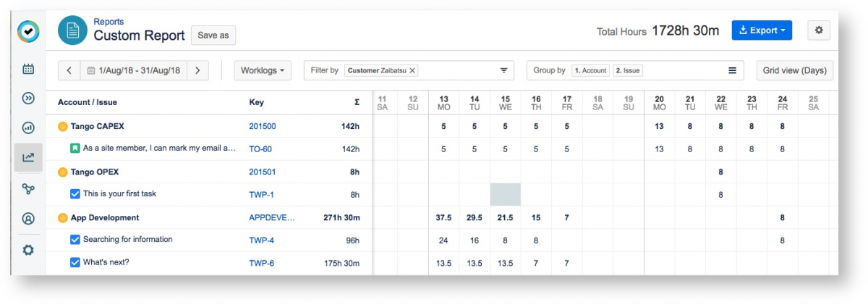
Task: Click the Save as button
Action: 213,35
